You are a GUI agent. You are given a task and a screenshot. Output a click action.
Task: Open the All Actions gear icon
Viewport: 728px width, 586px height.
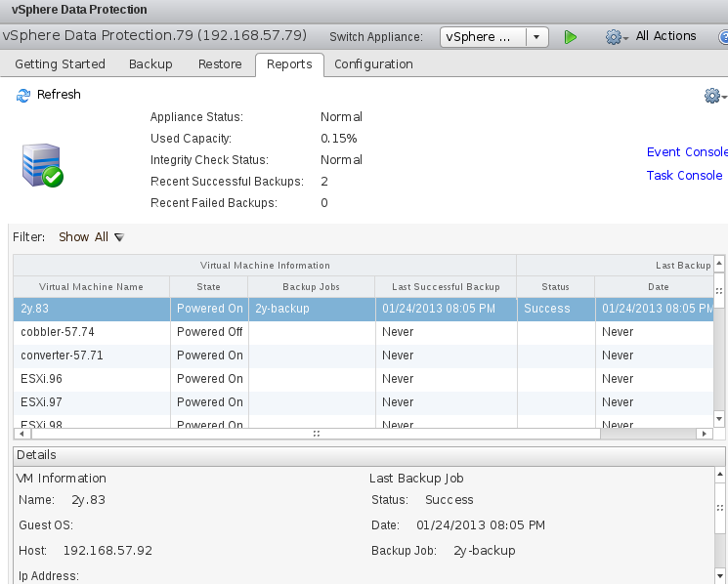(x=616, y=37)
